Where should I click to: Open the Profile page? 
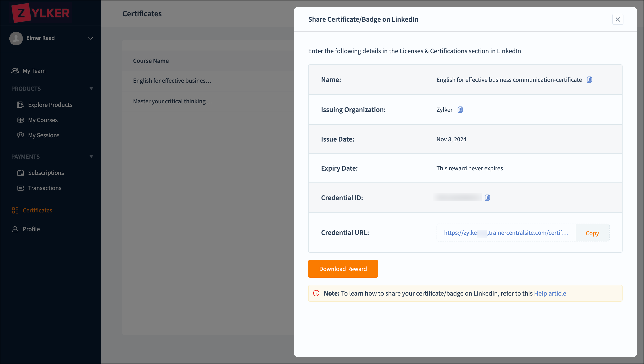(31, 229)
